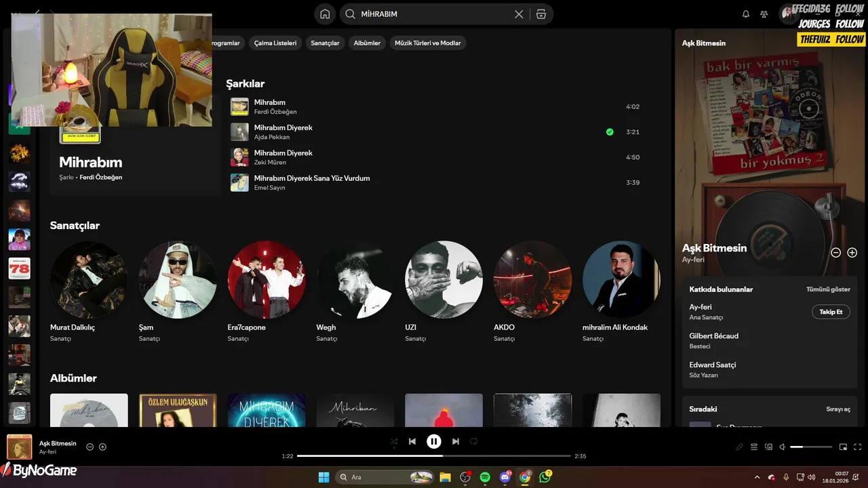
Task: Open UZI artist card
Action: coord(444,290)
